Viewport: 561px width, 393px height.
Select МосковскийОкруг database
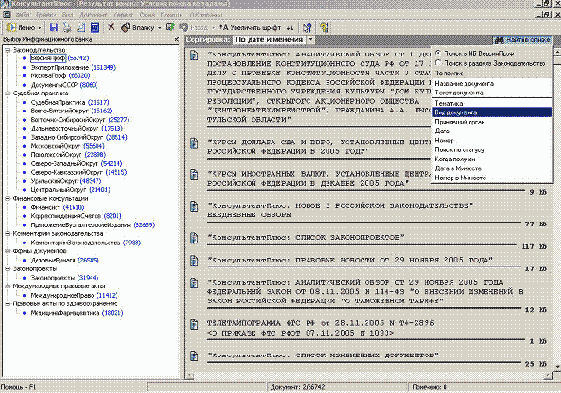pos(67,146)
